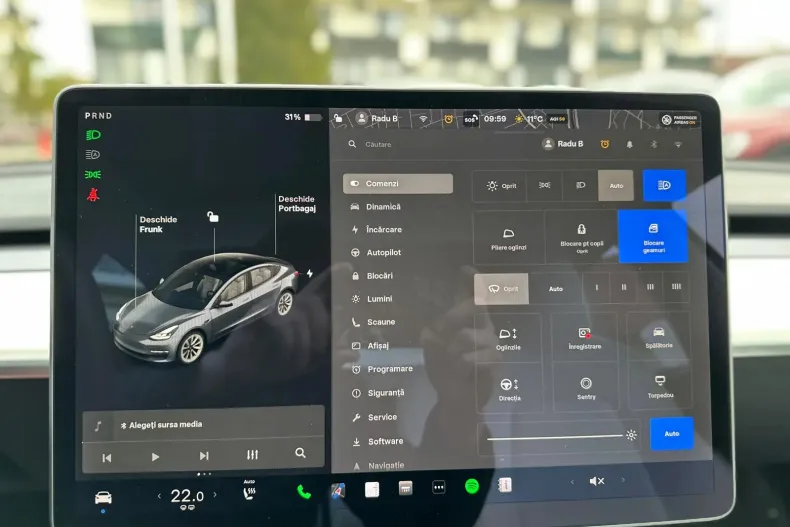Viewport: 790px width, 527px height.
Task: Open car controls from bottom bar
Action: [x=103, y=498]
